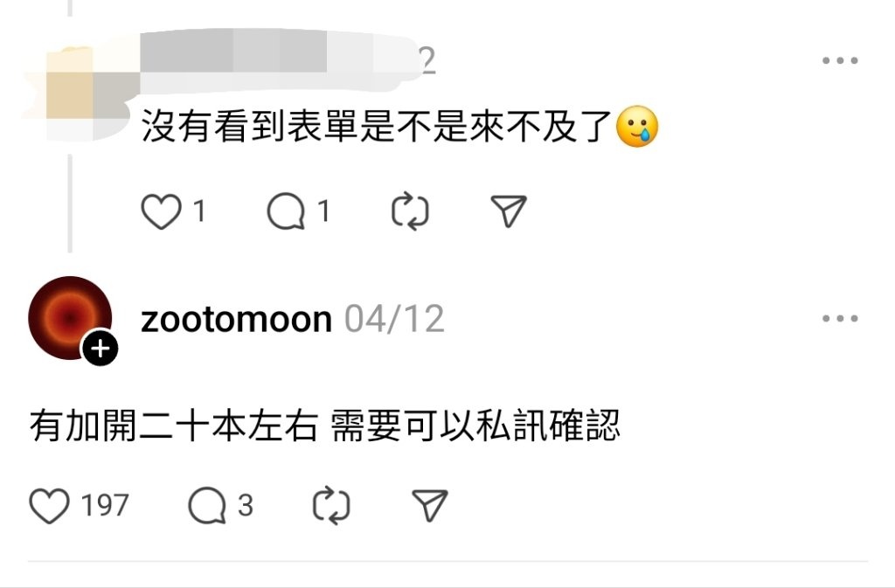Open replies on the missing form comment

286,211
